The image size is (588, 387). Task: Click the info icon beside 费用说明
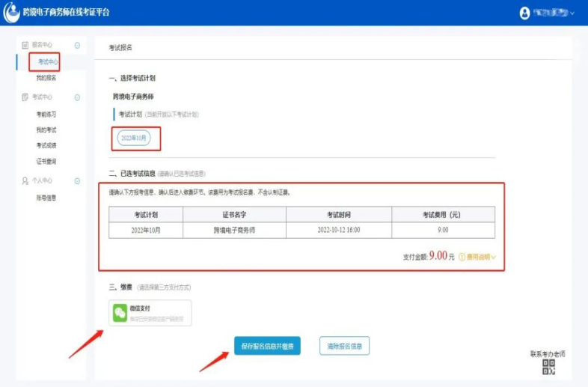click(462, 257)
